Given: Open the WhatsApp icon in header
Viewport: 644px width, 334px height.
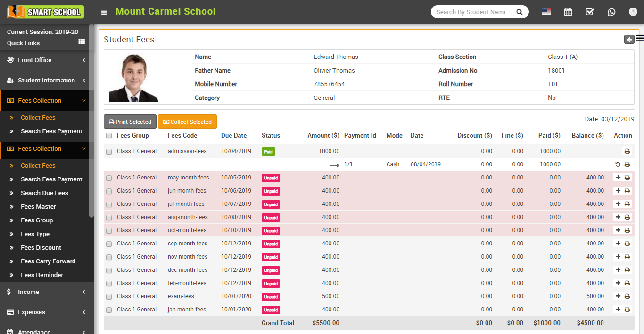Looking at the screenshot, I should [x=611, y=12].
